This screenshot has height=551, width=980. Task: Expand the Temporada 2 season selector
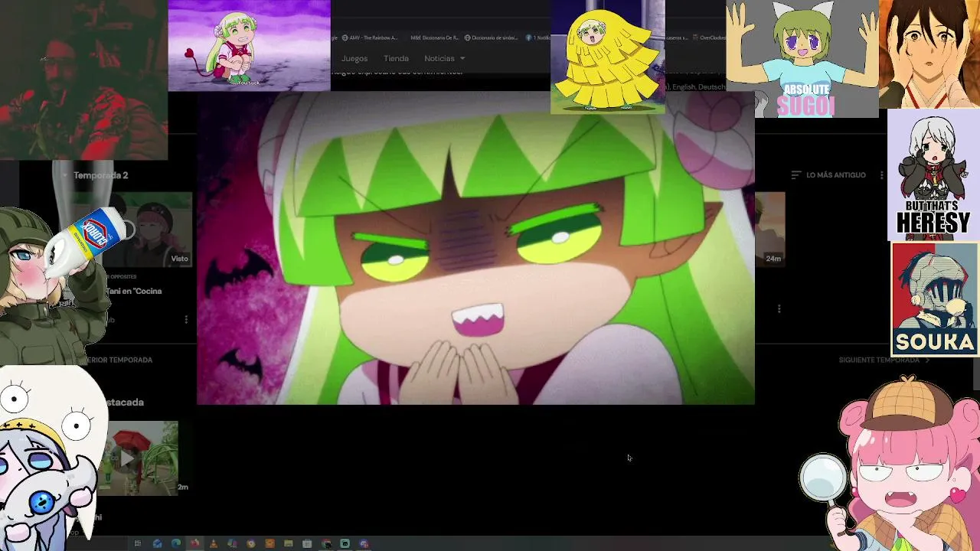[x=95, y=175]
